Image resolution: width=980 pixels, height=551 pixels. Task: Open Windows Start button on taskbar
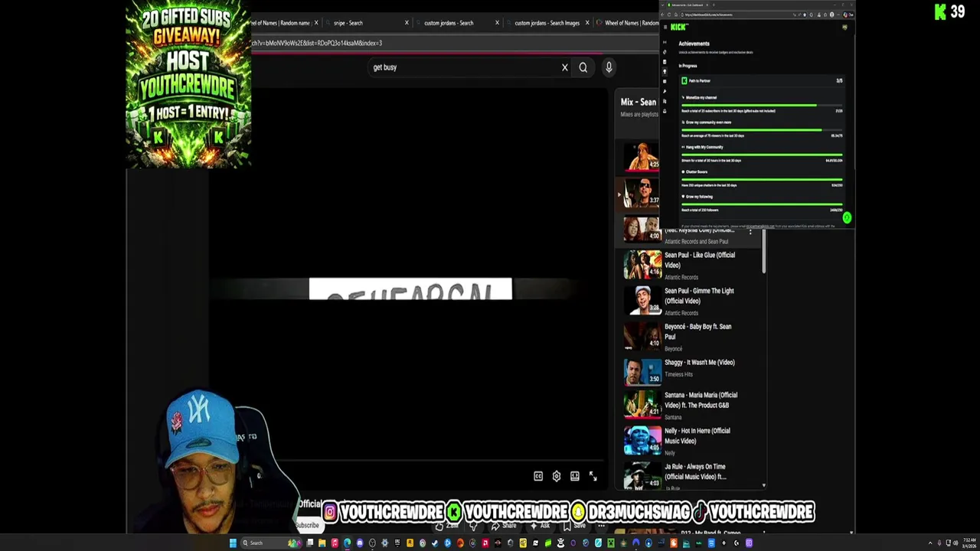[x=233, y=543]
